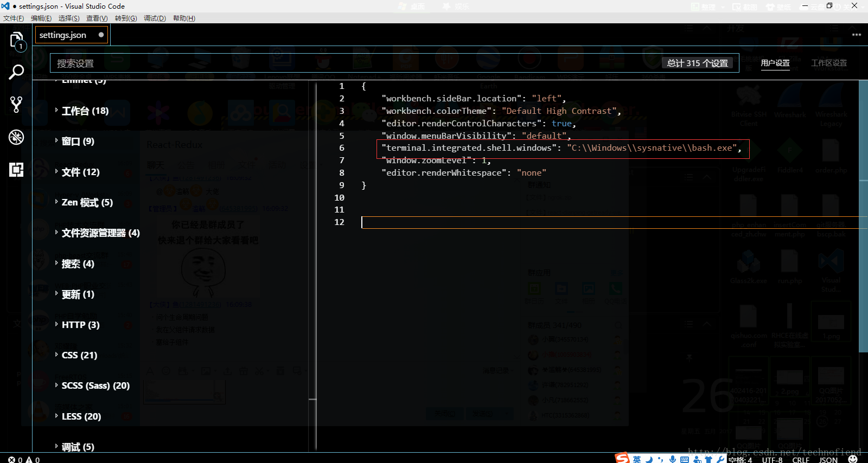Open the 转到(G) menu

(126, 18)
